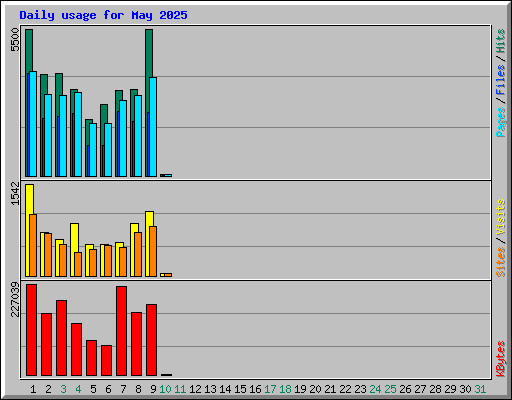Click day 6 on the x-axis

click(108, 389)
